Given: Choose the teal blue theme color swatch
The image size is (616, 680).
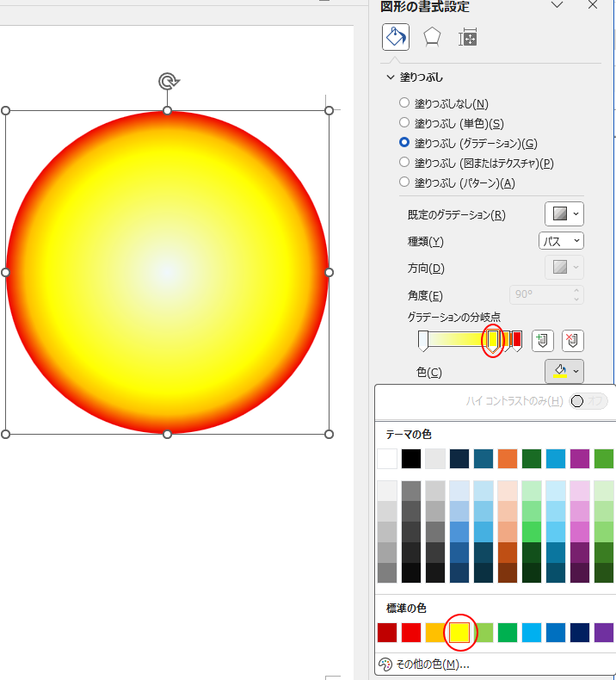Looking at the screenshot, I should (484, 459).
